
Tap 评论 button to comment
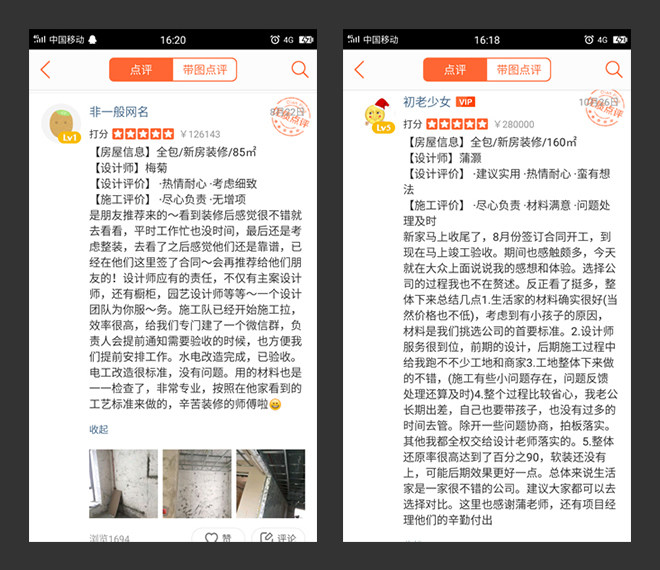[x=278, y=537]
